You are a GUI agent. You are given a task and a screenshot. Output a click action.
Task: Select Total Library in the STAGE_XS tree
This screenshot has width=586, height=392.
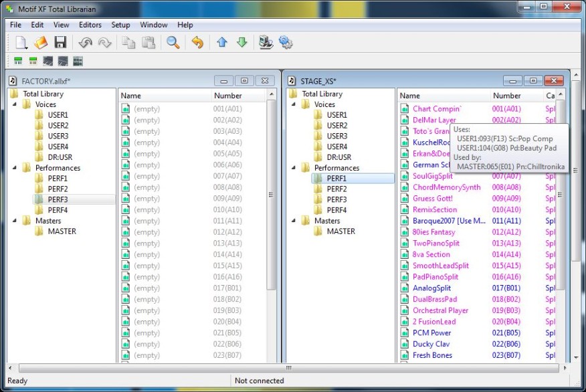(322, 94)
